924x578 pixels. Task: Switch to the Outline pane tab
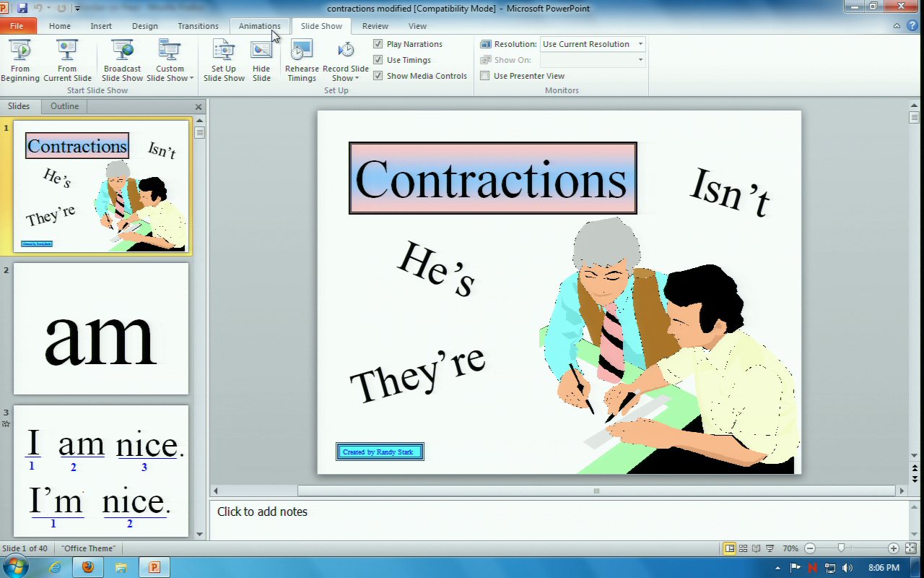(64, 106)
